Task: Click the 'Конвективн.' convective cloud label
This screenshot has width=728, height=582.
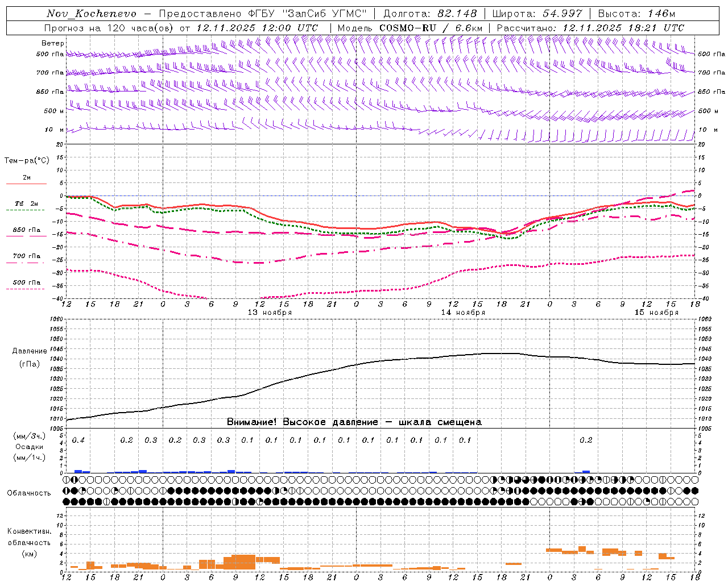Action: (29, 531)
